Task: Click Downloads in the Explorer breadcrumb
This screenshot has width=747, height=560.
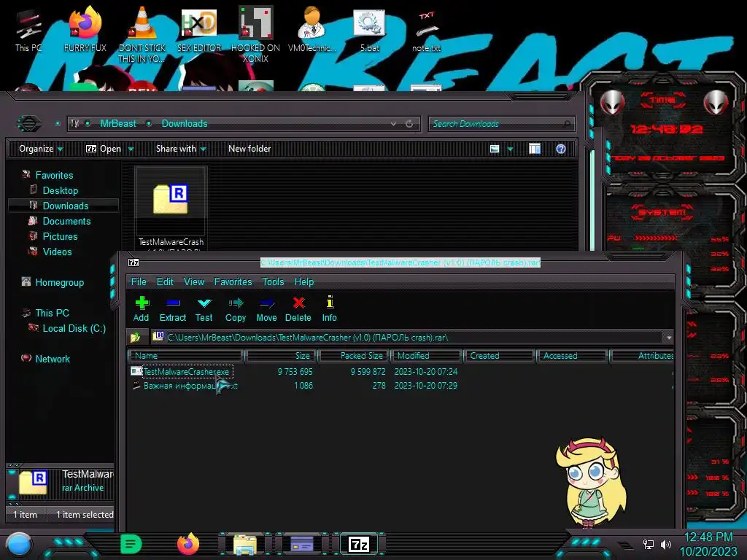Action: pyautogui.click(x=185, y=123)
